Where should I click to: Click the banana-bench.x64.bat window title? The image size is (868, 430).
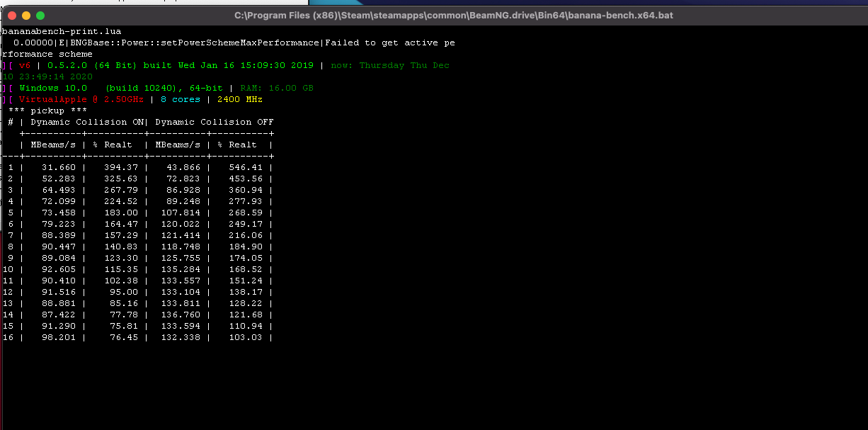454,16
